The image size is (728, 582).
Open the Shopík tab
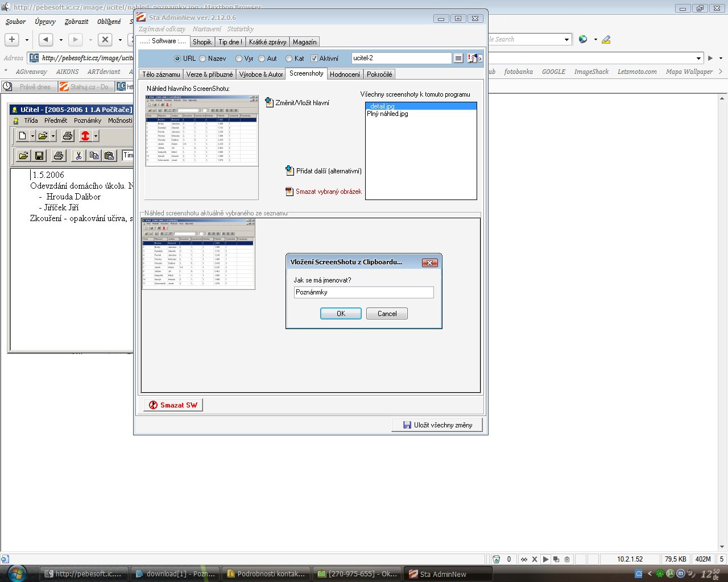202,42
